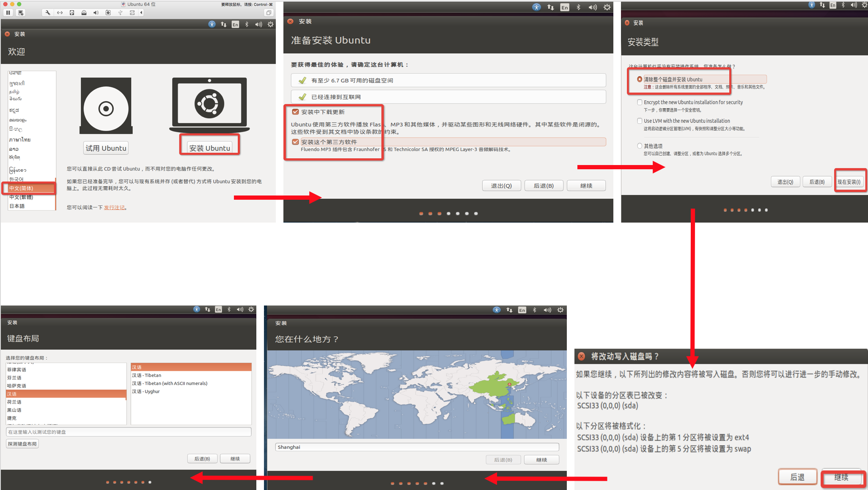The width and height of the screenshot is (868, 490).
Task: Click 探测键盘布局 to detect keyboard layout
Action: coord(22,443)
